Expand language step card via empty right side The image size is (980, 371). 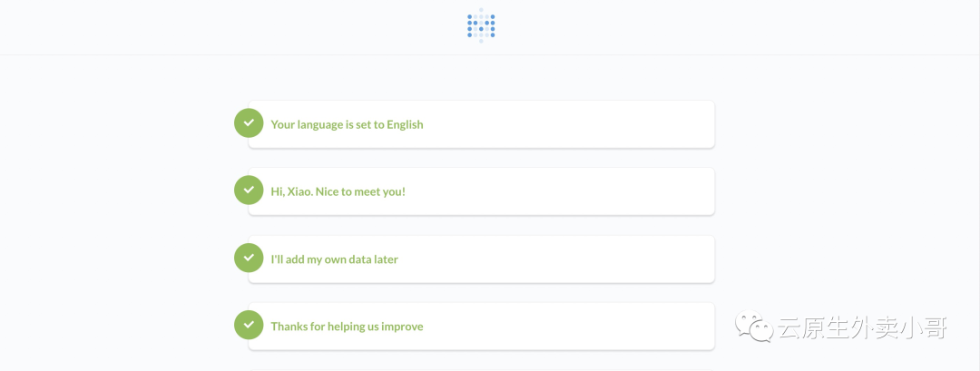[x=590, y=124]
